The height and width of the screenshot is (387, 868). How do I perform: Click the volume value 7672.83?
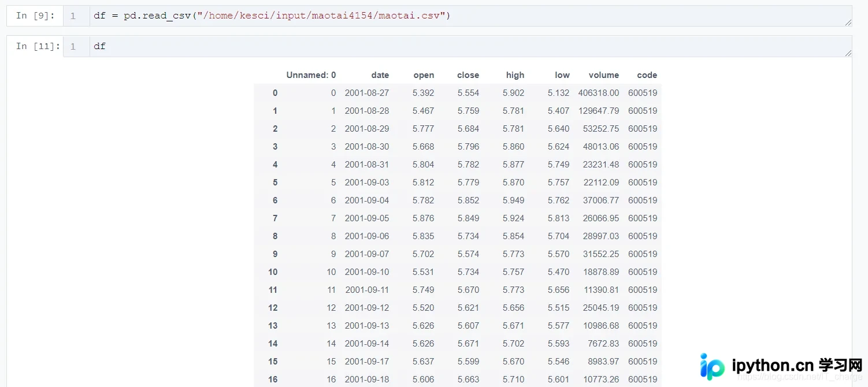603,344
